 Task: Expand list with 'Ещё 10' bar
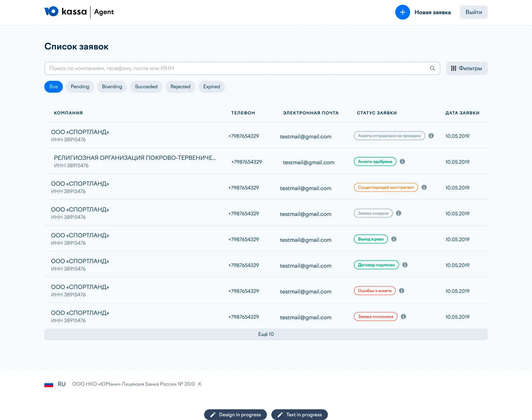click(266, 334)
